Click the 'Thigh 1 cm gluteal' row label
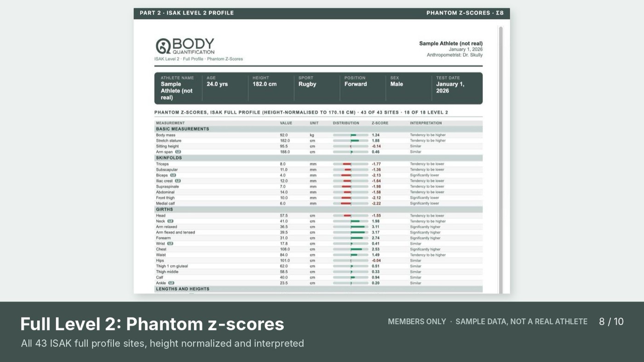644x362 pixels. pos(172,266)
